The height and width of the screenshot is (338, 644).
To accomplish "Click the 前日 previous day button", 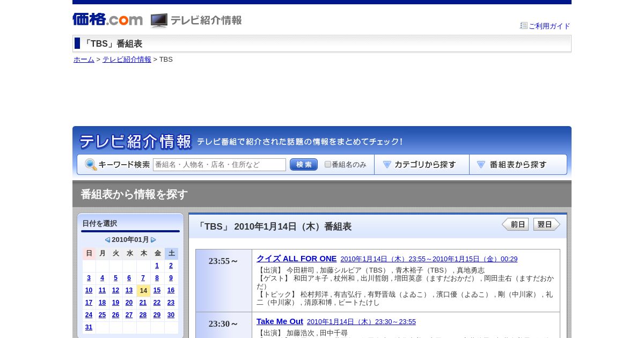I will 515,224.
